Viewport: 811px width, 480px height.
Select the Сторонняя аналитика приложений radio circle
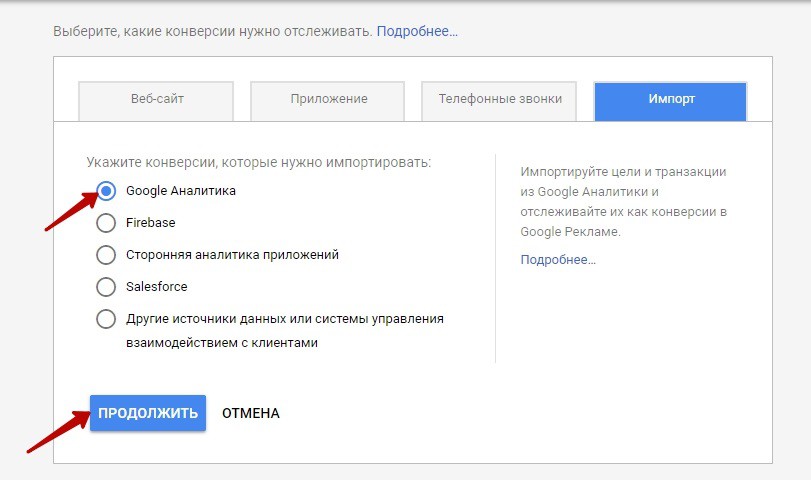pos(106,255)
